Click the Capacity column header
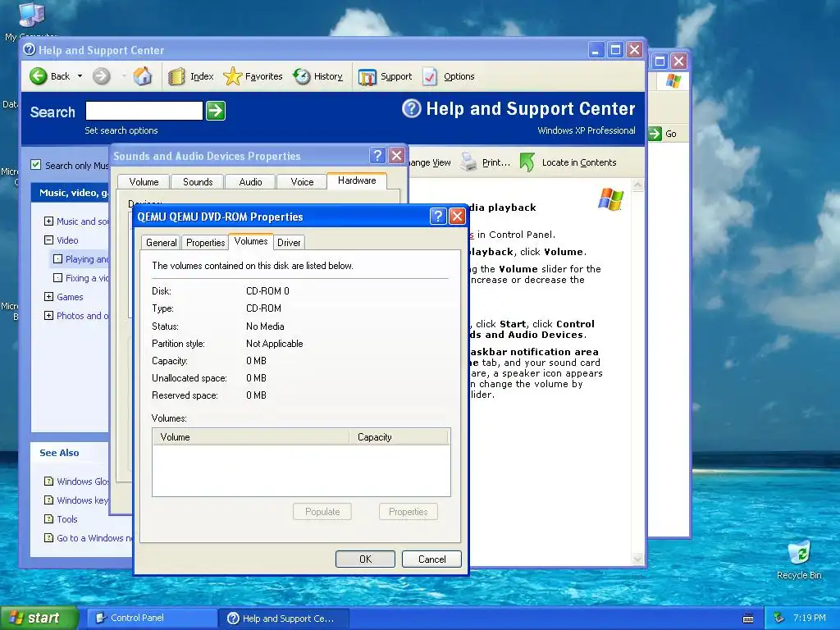 pyautogui.click(x=399, y=437)
